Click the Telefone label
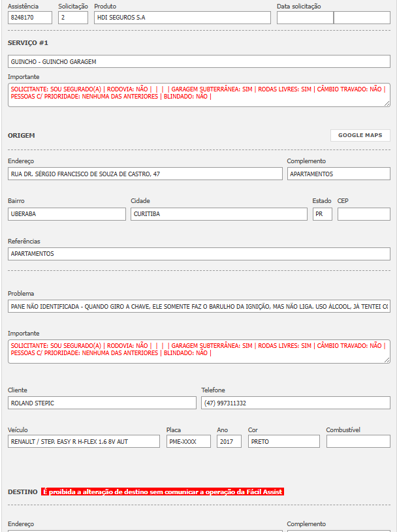 (x=213, y=390)
